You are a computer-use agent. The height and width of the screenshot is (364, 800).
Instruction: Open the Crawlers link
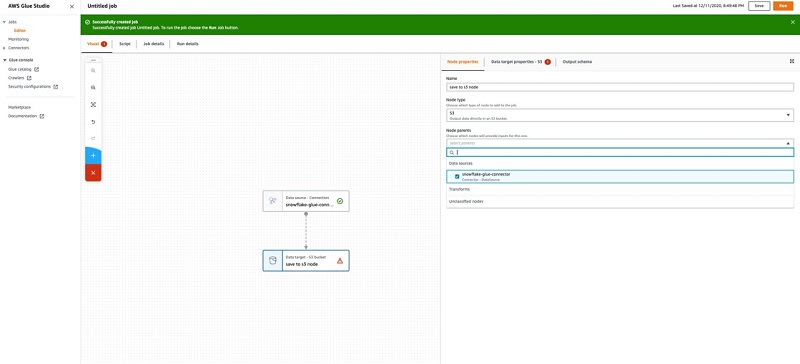click(16, 78)
